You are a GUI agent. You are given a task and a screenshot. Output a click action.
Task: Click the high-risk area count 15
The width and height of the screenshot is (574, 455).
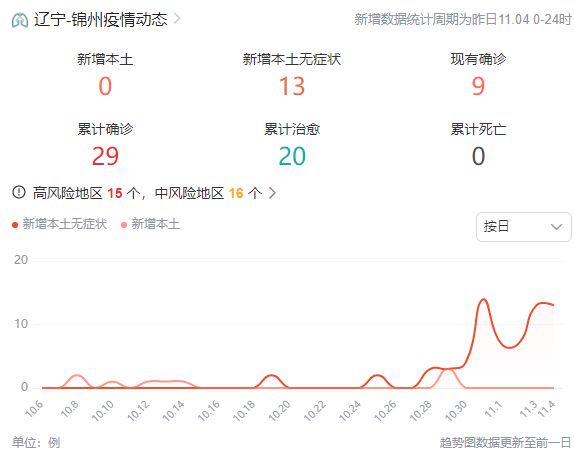coord(115,193)
